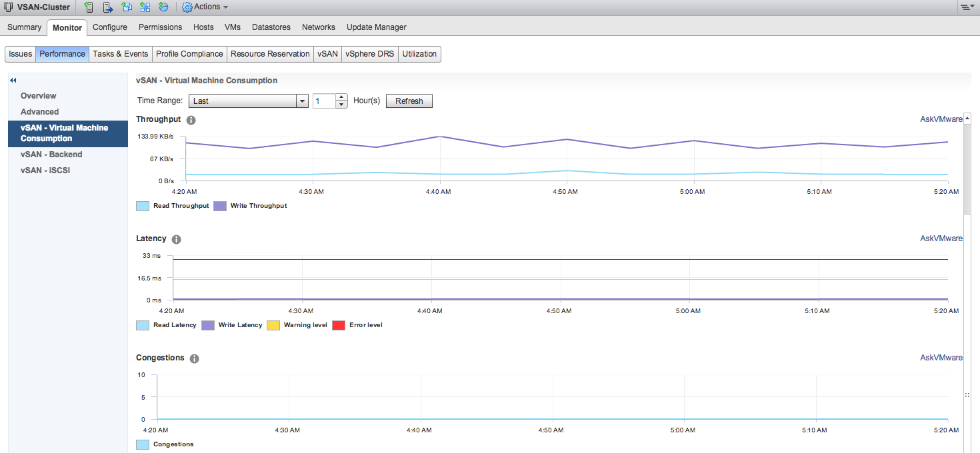Toggle the Congestions legend swatch
Image resolution: width=980 pixels, height=453 pixels.
click(x=142, y=444)
